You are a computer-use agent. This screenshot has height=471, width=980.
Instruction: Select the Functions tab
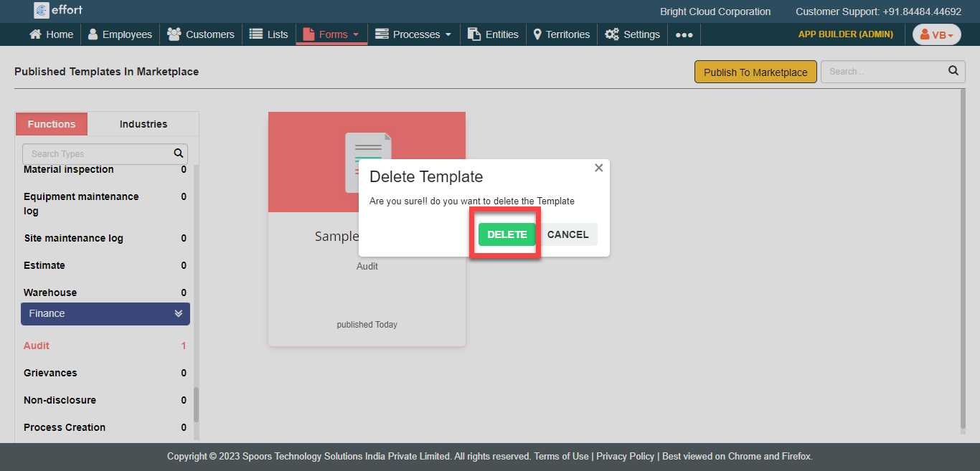coord(52,124)
